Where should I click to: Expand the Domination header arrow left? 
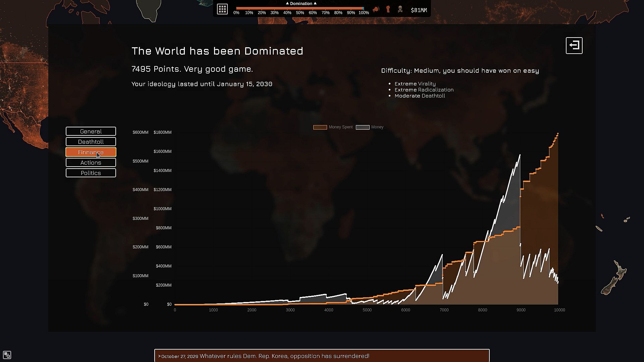coord(287,3)
